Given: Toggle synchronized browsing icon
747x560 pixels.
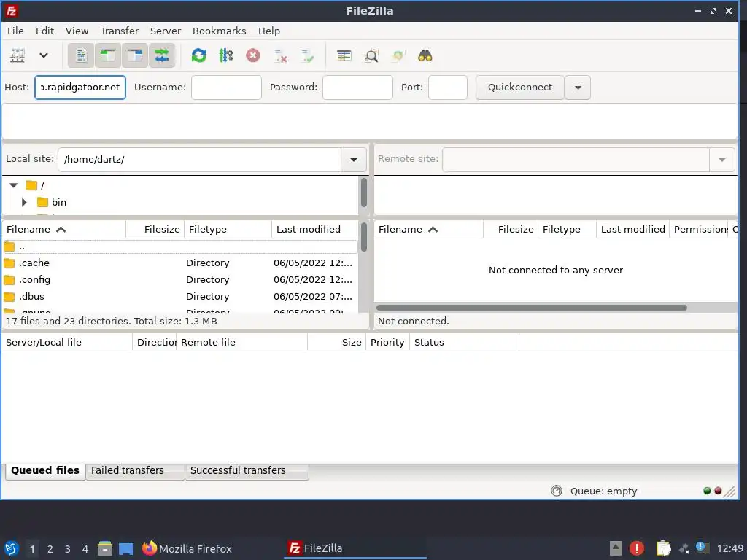Looking at the screenshot, I should pyautogui.click(x=398, y=55).
